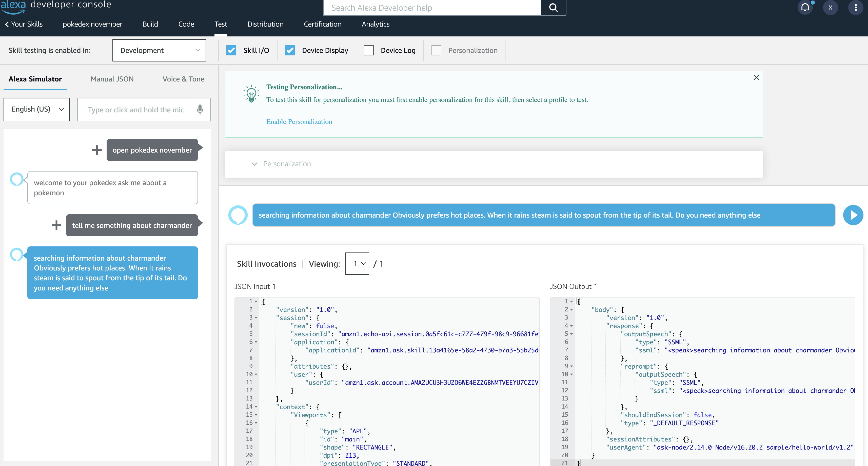The height and width of the screenshot is (466, 868).
Task: Click plus icon beside 'open pokedex november'
Action: tap(97, 150)
